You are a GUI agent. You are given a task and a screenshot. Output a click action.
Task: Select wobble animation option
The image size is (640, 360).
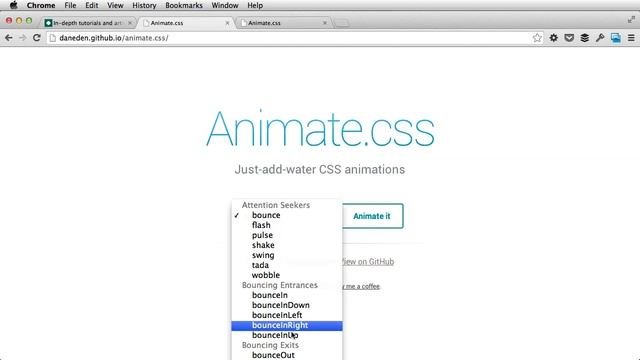(x=287, y=275)
